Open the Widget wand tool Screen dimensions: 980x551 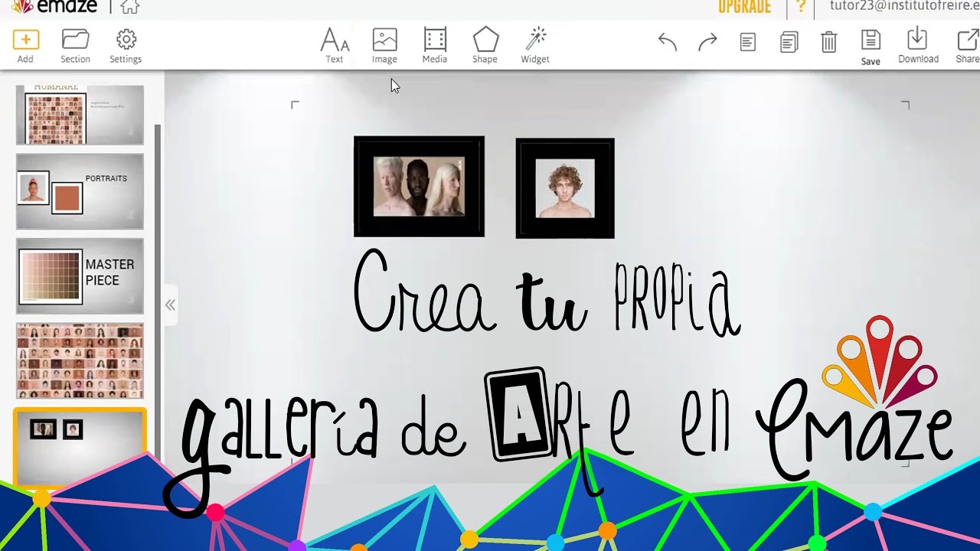point(535,46)
